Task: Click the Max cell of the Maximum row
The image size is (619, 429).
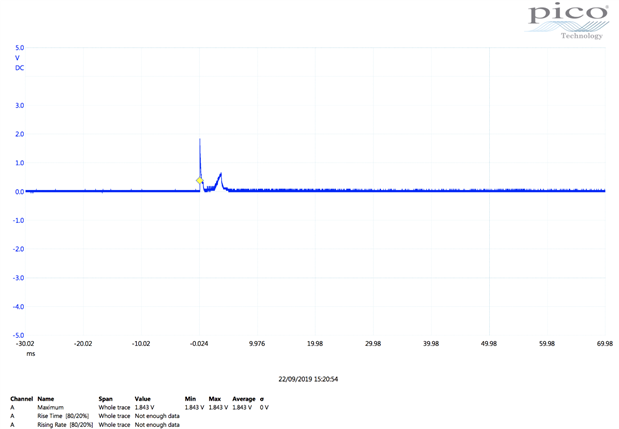Action: point(218,408)
